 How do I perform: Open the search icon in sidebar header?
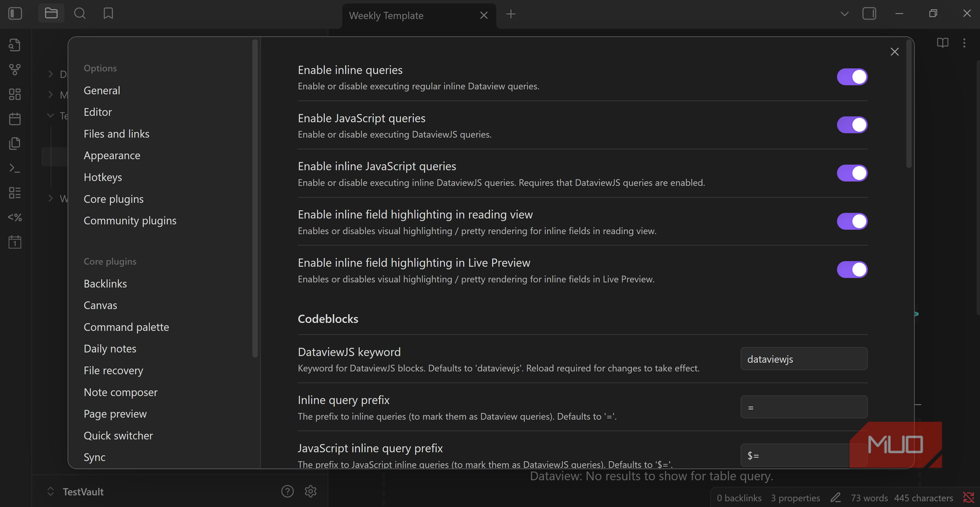coord(80,14)
